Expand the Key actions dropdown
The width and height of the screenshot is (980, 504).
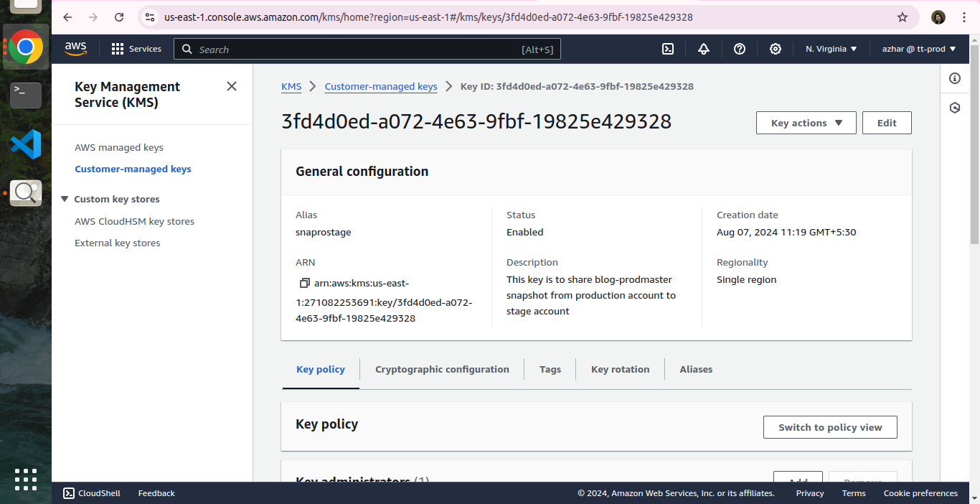806,123
